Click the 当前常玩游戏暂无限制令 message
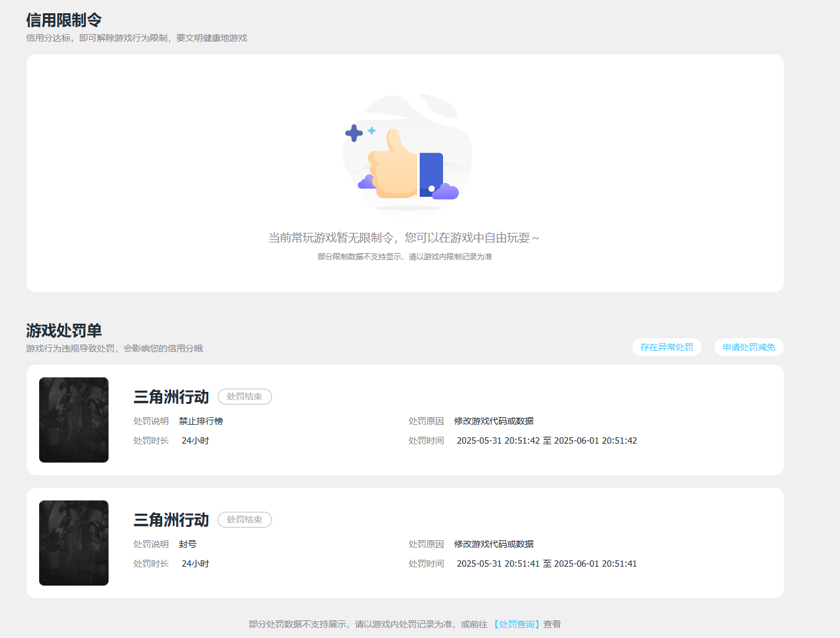Viewport: 840px width, 638px height. coord(404,238)
